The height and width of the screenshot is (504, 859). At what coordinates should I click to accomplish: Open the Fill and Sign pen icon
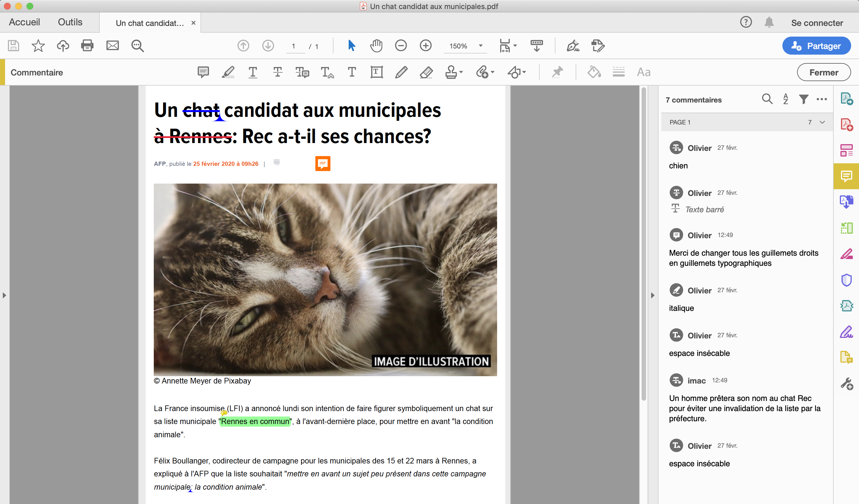573,46
